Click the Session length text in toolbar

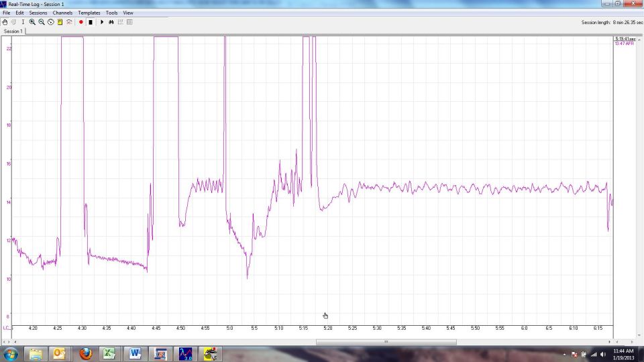[x=612, y=23]
